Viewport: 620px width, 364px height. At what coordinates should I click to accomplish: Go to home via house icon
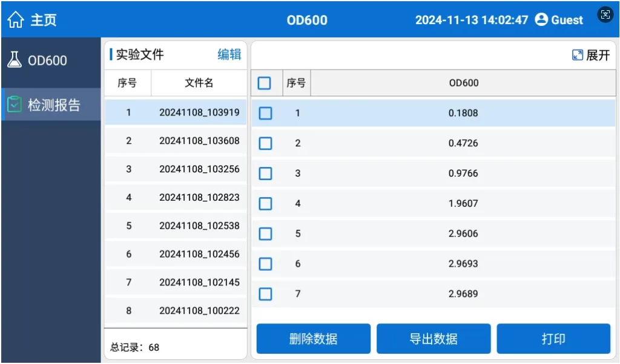coord(16,19)
